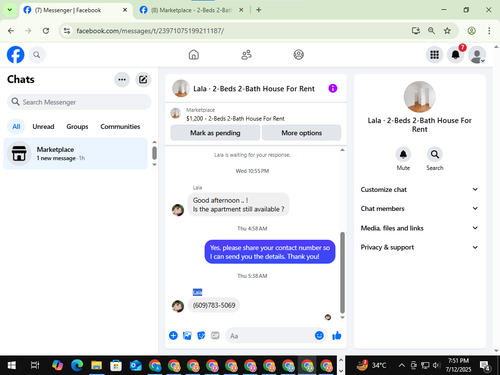Click the address bar URL
The image size is (500, 375).
pyautogui.click(x=150, y=31)
